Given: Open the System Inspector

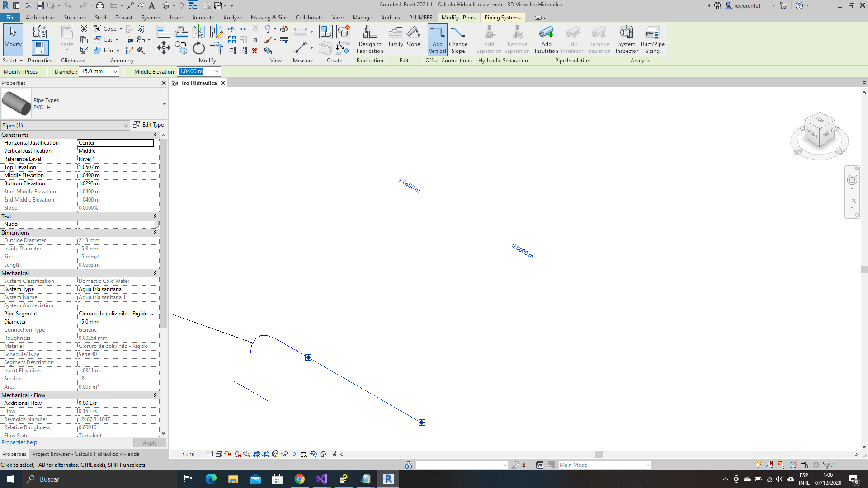Looking at the screenshot, I should coord(626,40).
